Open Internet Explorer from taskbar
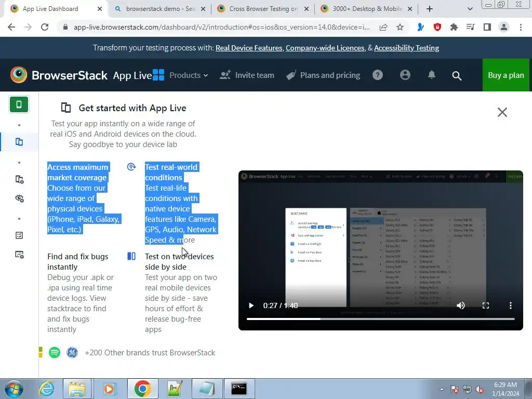 [46, 389]
